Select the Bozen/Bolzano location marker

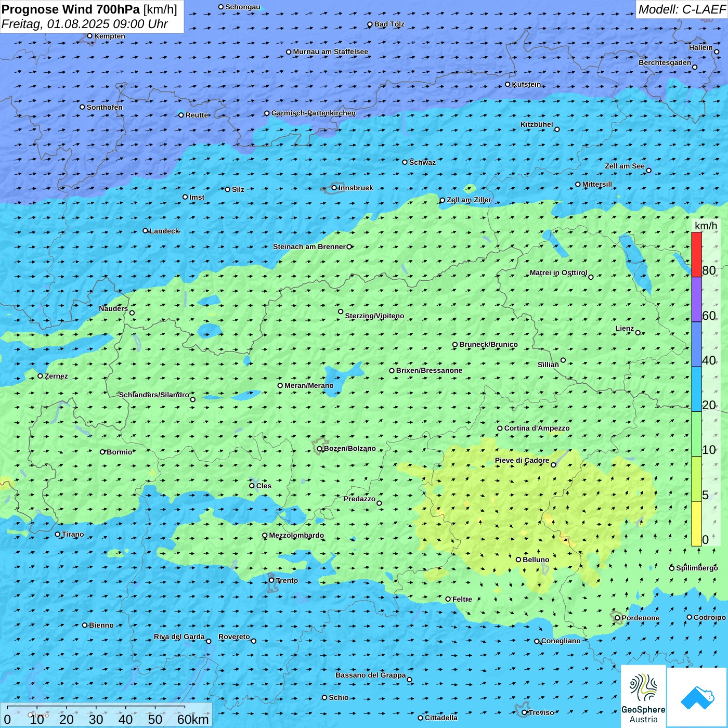(319, 449)
